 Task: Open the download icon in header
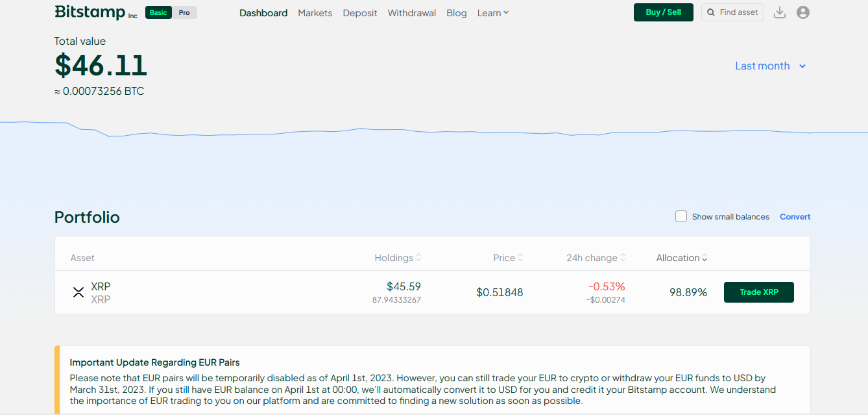click(780, 12)
